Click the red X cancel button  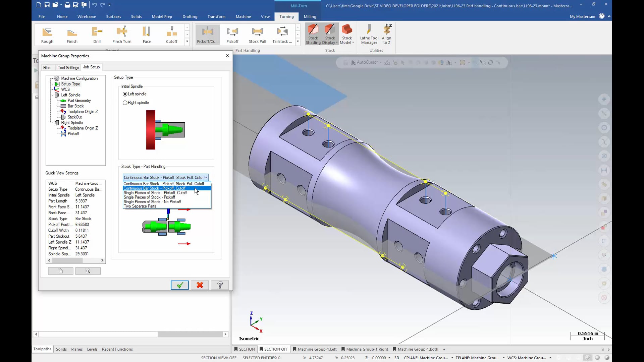(x=200, y=285)
